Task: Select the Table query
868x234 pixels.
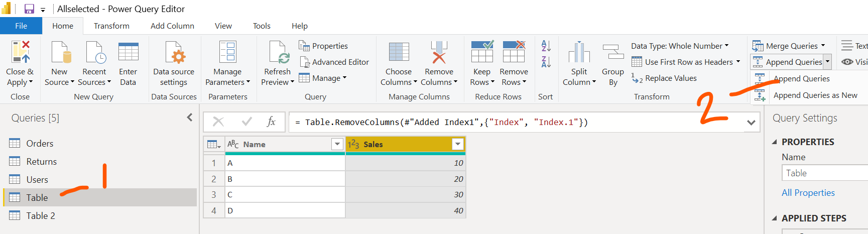Action: (x=100, y=197)
